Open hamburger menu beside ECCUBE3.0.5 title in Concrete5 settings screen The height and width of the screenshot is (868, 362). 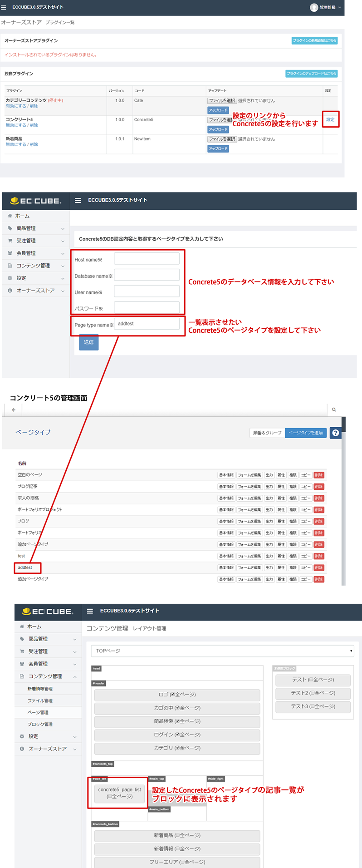78,200
